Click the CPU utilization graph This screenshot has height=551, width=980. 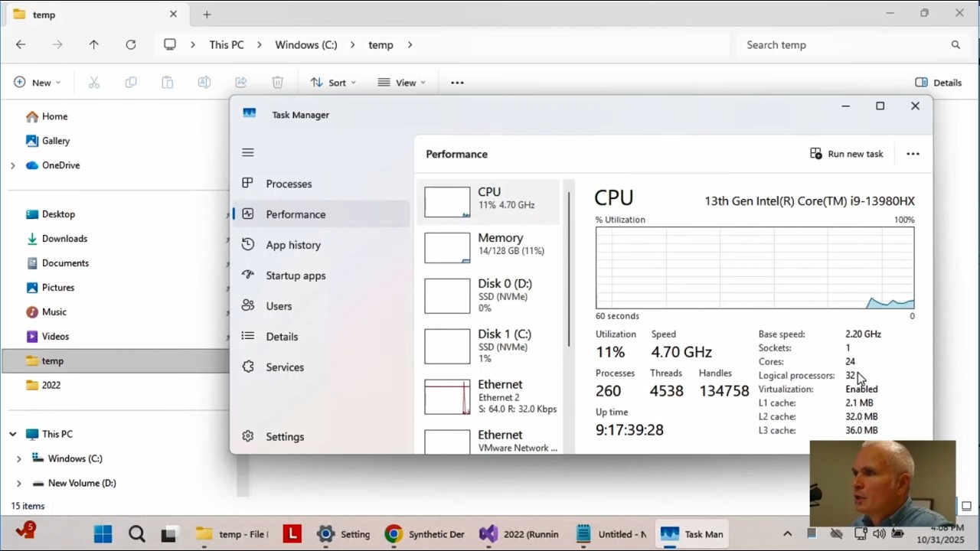pyautogui.click(x=755, y=268)
